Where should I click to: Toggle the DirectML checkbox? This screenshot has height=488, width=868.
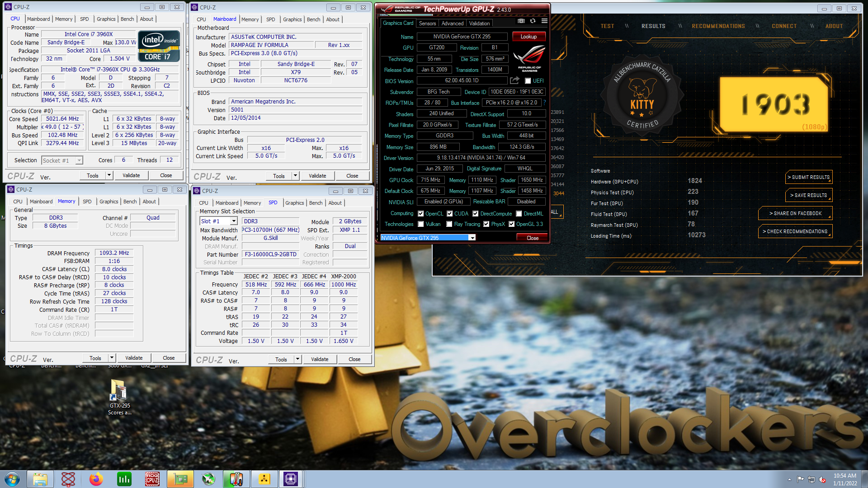click(519, 214)
